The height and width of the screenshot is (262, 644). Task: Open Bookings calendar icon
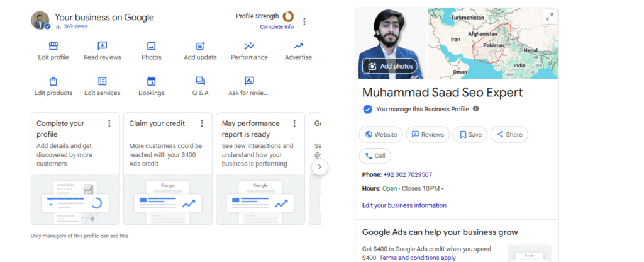(x=152, y=81)
